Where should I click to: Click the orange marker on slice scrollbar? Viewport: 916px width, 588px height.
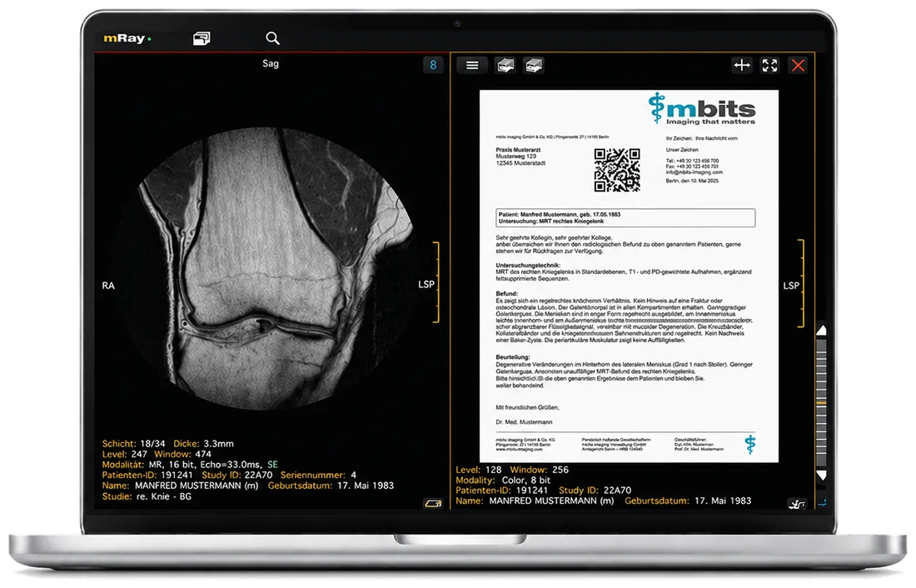pos(821,403)
